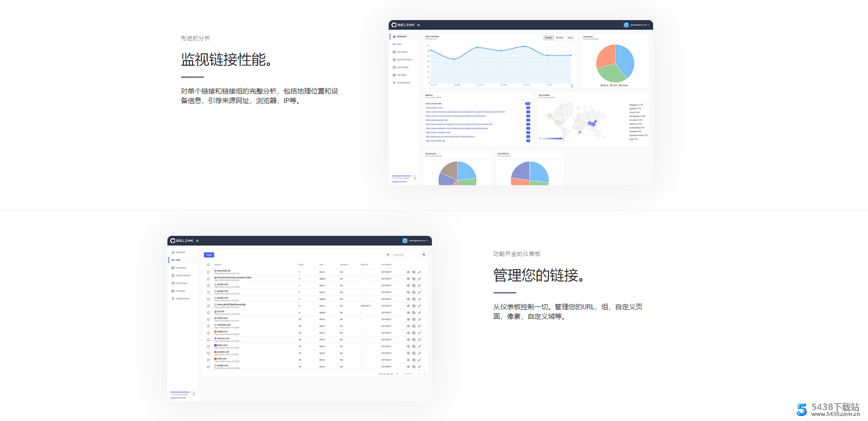Copy the short link for wikipedia.com
Image resolution: width=868 pixels, height=421 pixels.
pos(414,326)
